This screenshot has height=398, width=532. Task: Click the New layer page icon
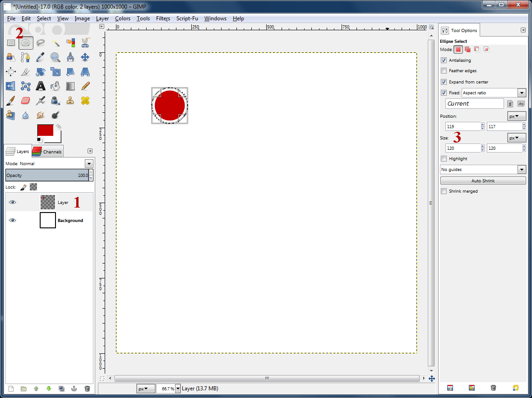click(x=11, y=389)
